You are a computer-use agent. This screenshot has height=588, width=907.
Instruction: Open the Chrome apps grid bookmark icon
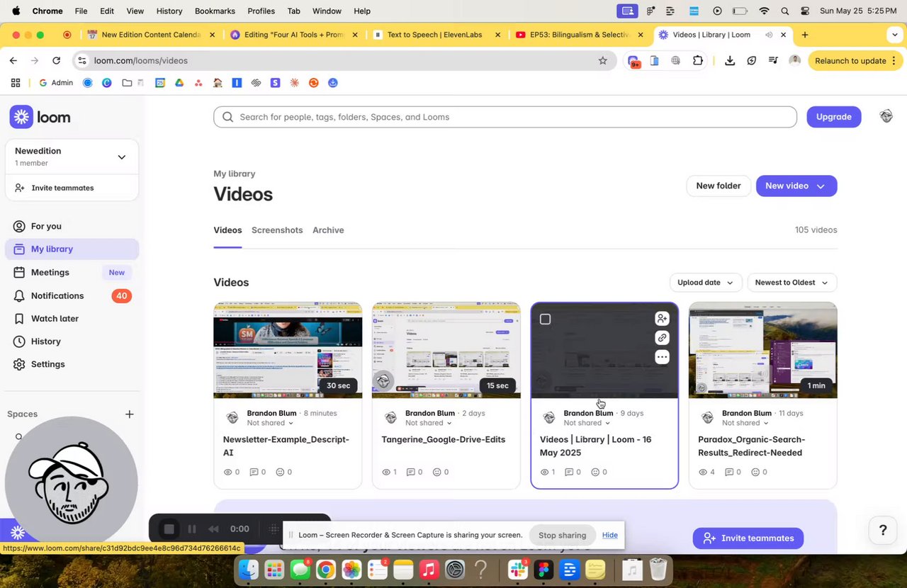[16, 83]
